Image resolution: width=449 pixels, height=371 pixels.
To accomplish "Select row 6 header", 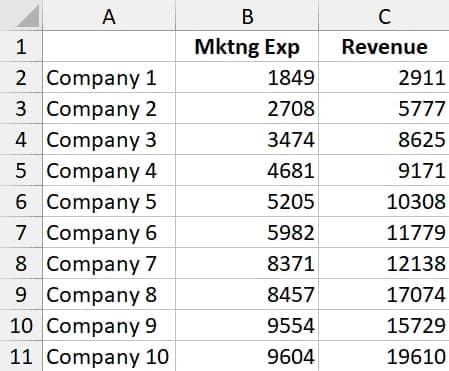I will [21, 201].
